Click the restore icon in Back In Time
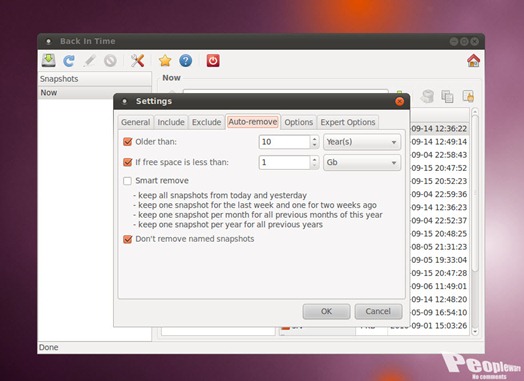The width and height of the screenshot is (524, 381). coord(427,97)
